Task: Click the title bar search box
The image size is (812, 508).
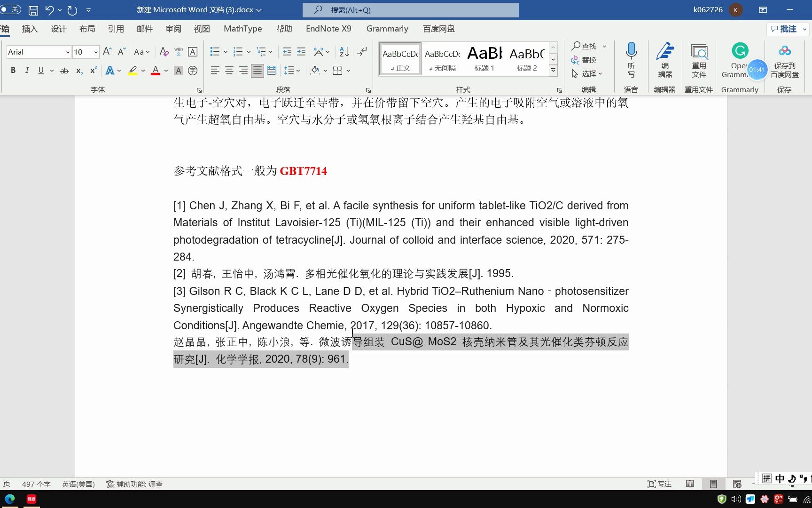Action: coord(411,10)
